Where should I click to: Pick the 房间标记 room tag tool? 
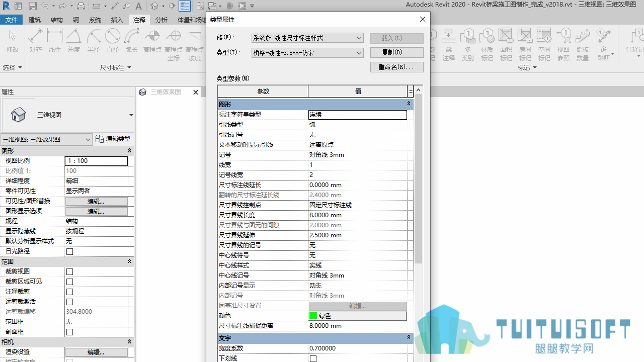coord(525,44)
